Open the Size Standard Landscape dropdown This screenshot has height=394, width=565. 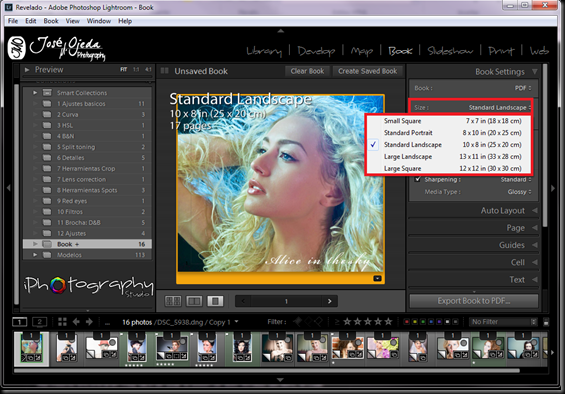pos(500,107)
